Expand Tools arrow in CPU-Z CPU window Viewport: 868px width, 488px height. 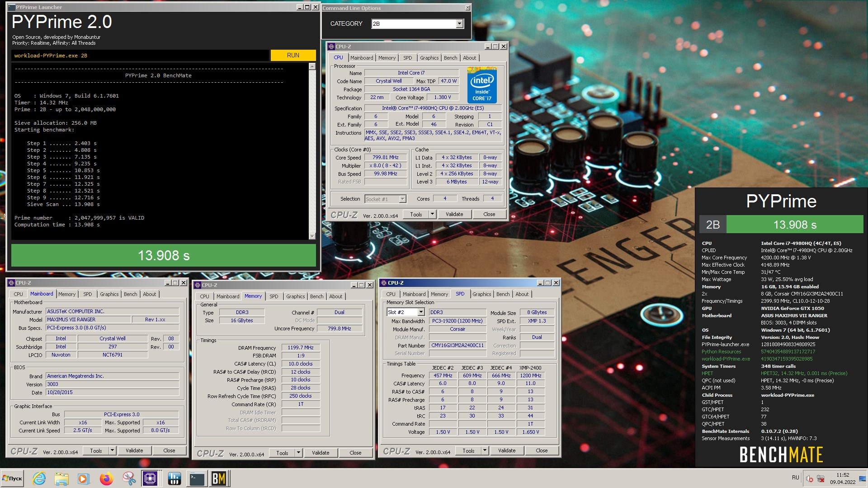tap(432, 214)
